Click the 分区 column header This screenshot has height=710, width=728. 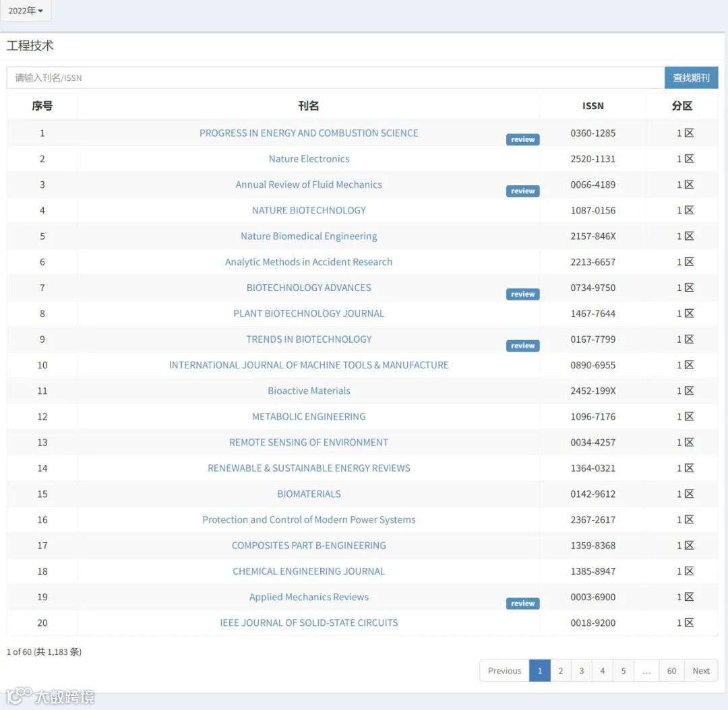(x=682, y=106)
